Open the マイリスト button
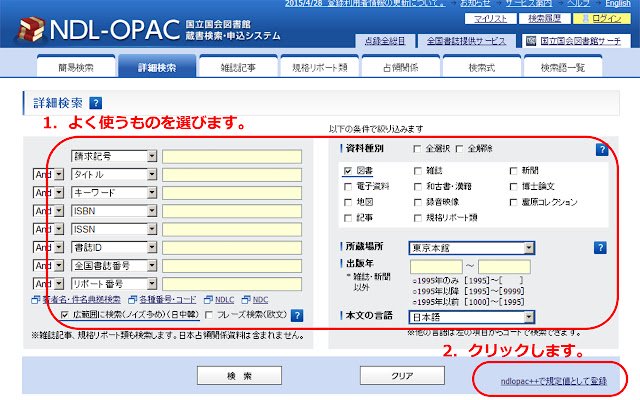The width and height of the screenshot is (640, 400). pos(491,18)
